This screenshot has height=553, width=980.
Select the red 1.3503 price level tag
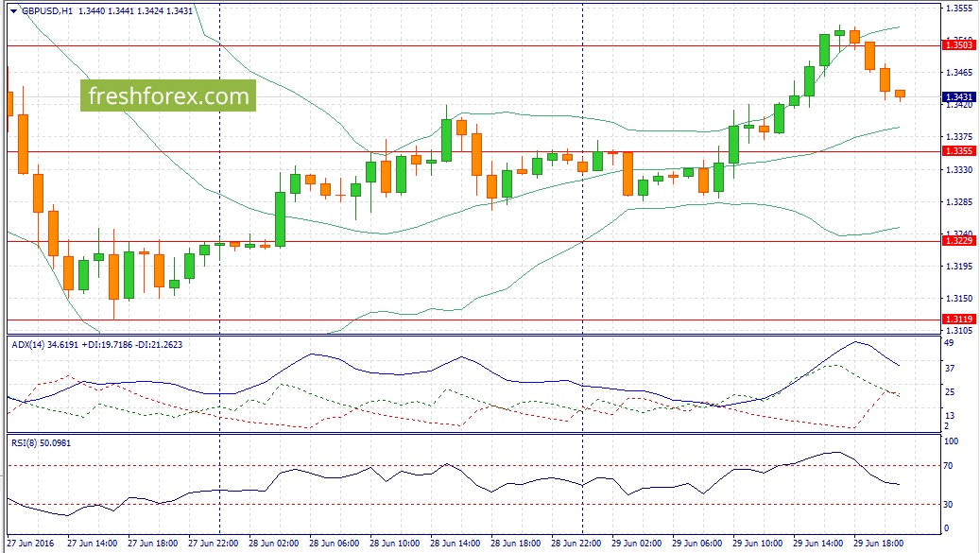coord(958,44)
